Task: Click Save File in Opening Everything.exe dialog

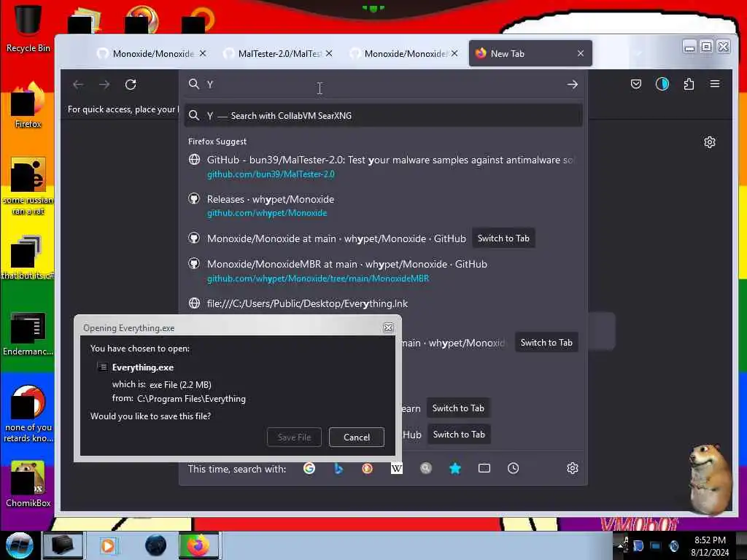Action: [x=294, y=437]
